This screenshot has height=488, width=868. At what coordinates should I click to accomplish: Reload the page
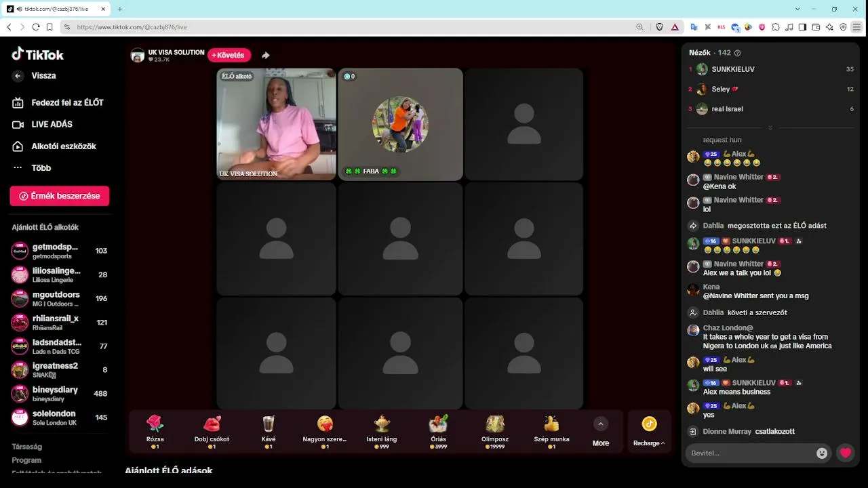tap(36, 27)
